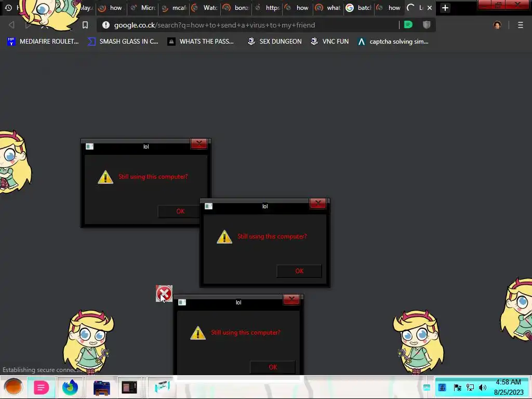Open the Waterfox browser taskbar icon
532x399 pixels.
click(x=70, y=387)
